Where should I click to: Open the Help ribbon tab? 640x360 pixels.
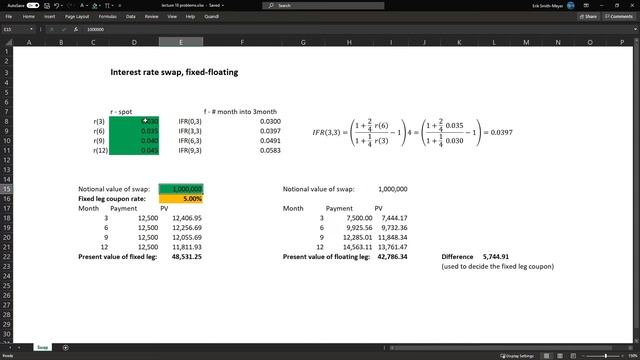(x=190, y=17)
